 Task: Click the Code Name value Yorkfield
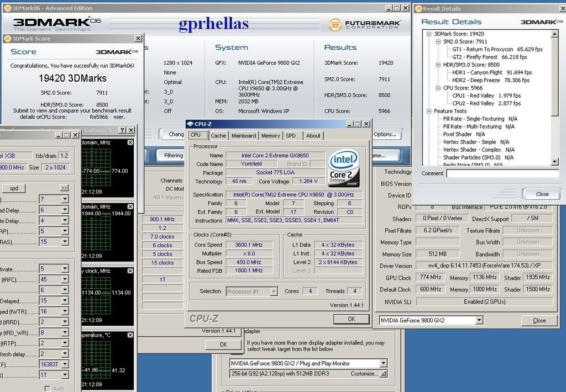(251, 164)
